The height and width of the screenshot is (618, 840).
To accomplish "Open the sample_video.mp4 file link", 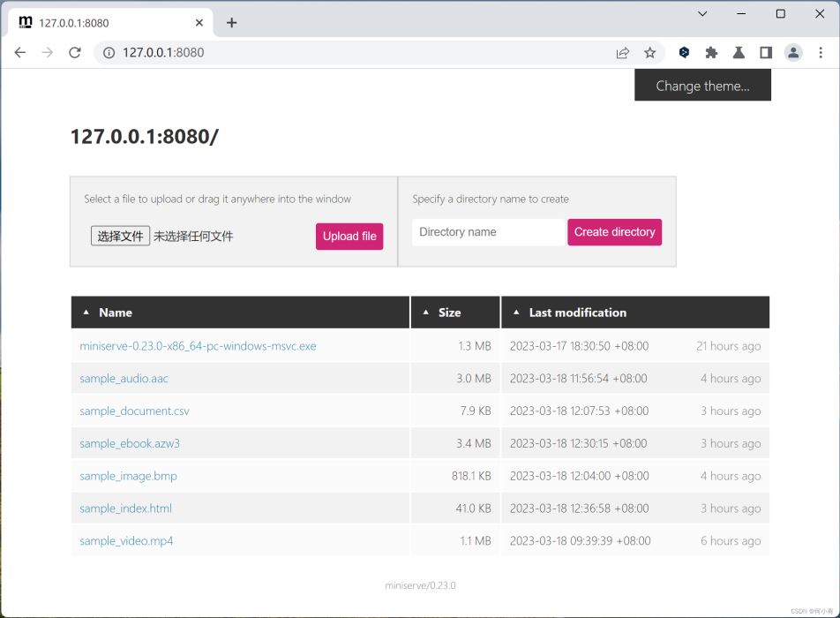I will click(x=126, y=541).
